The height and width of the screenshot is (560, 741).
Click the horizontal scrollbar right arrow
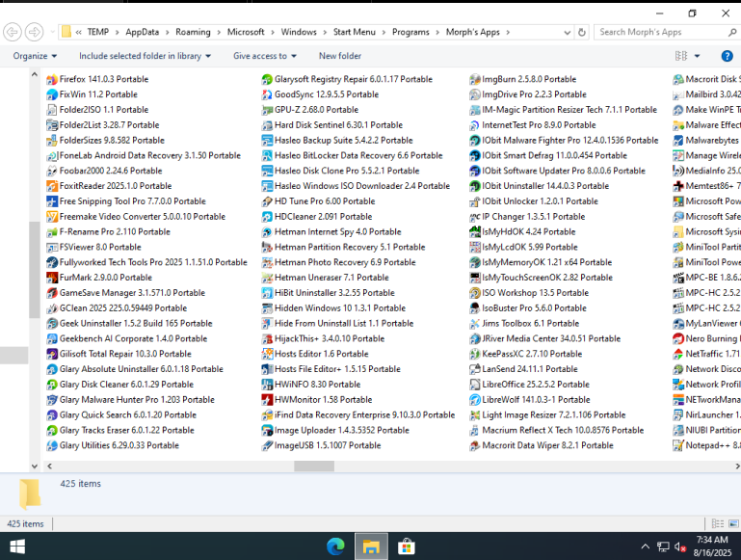737,466
